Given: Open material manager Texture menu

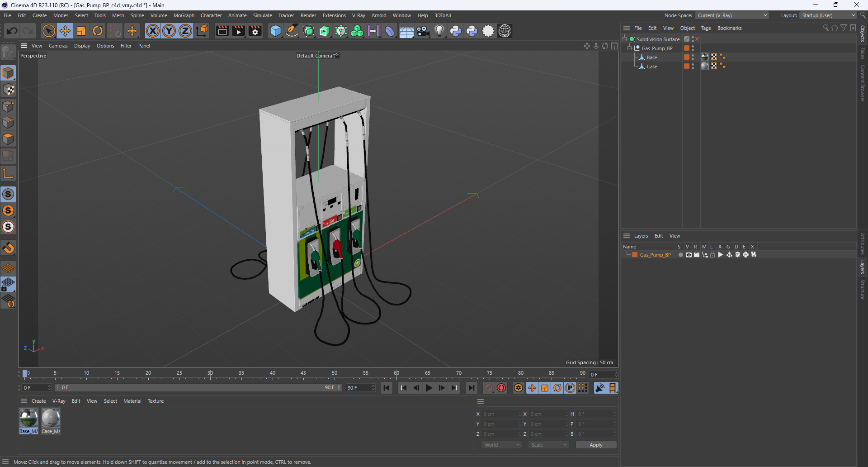Looking at the screenshot, I should tap(156, 401).
